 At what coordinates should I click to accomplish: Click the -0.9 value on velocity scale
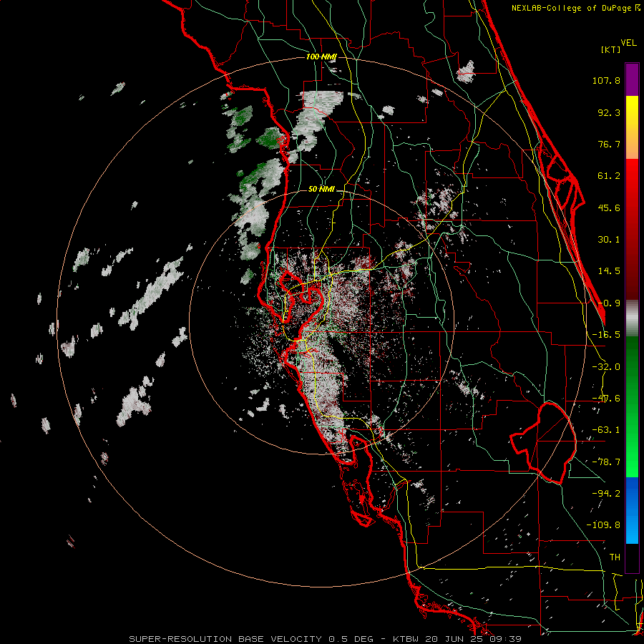609,303
